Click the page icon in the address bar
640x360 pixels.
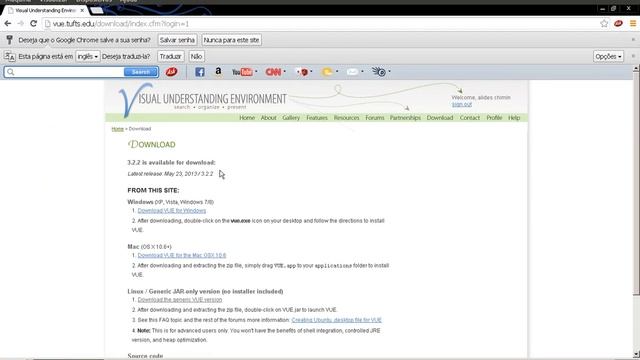[47, 24]
